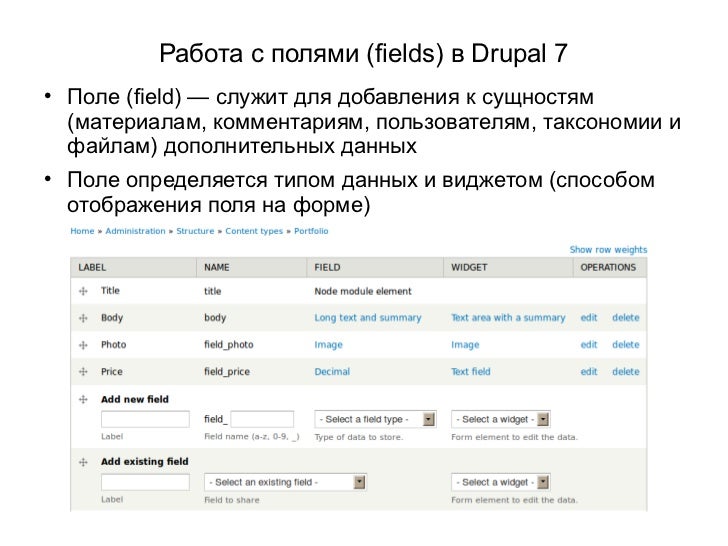Edit the Price field
The image size is (728, 546).
(x=589, y=371)
